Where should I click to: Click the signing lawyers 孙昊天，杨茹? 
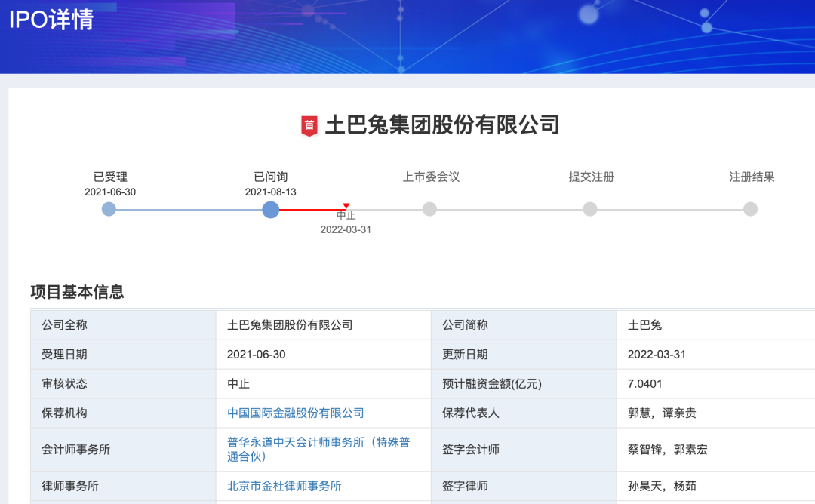662,487
